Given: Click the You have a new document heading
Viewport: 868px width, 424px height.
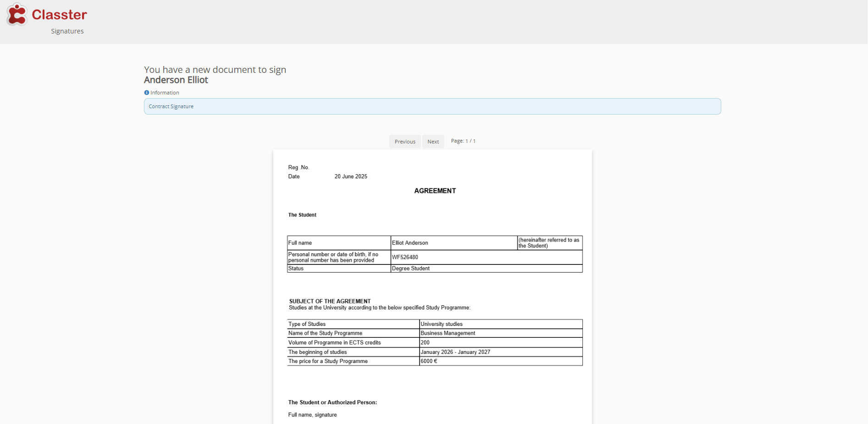Looking at the screenshot, I should (x=215, y=70).
